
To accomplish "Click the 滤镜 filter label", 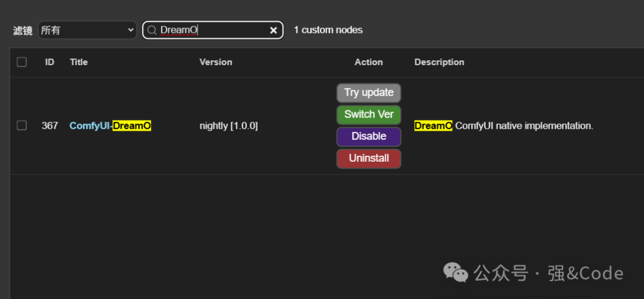I will (x=23, y=30).
